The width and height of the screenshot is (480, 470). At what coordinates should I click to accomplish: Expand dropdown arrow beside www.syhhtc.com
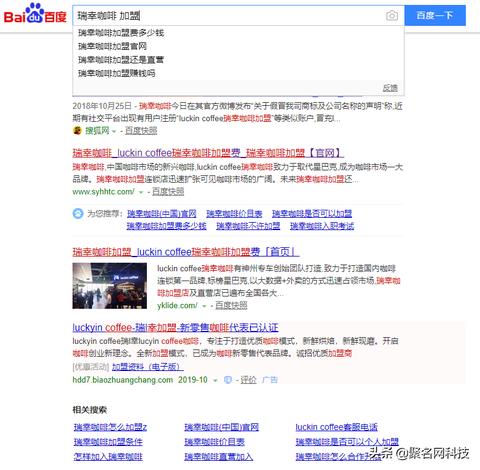click(141, 192)
